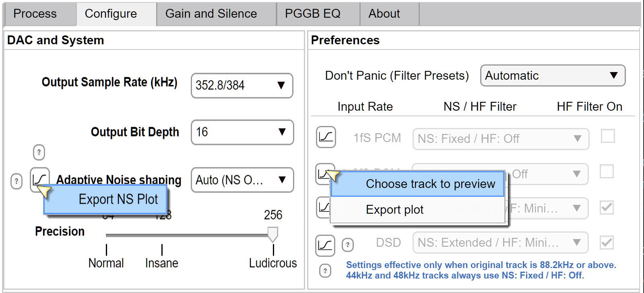Image resolution: width=644 pixels, height=293 pixels.
Task: Click the Precision slider thumb
Action: [x=273, y=234]
